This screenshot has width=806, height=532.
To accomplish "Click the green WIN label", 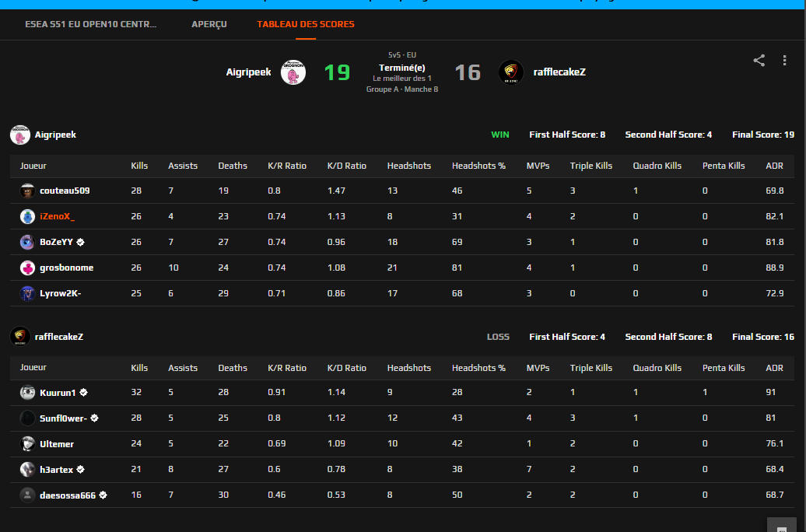I will (x=499, y=135).
